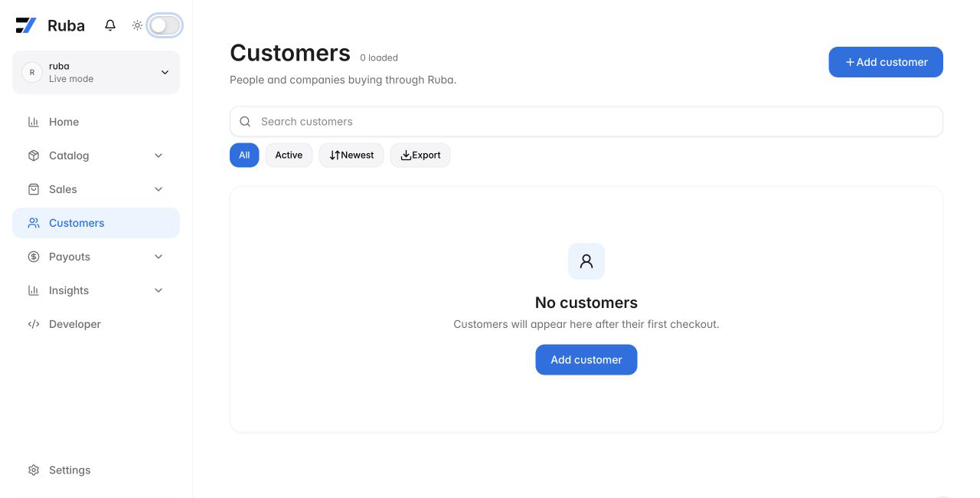Click "People and companies buying through Ruba."
The width and height of the screenshot is (980, 498).
[x=343, y=80]
